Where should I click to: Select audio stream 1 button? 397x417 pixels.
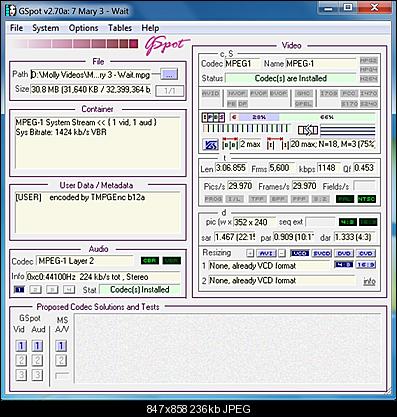tap(19, 289)
